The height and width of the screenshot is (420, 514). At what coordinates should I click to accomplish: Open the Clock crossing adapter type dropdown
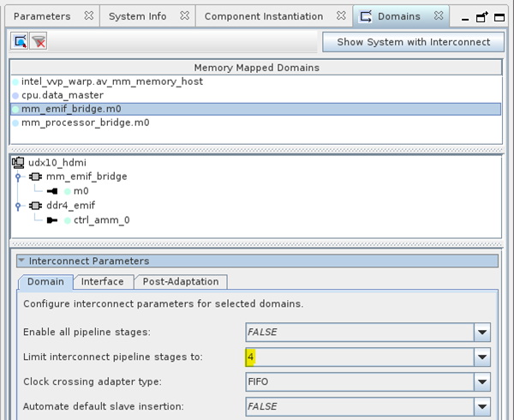483,381
